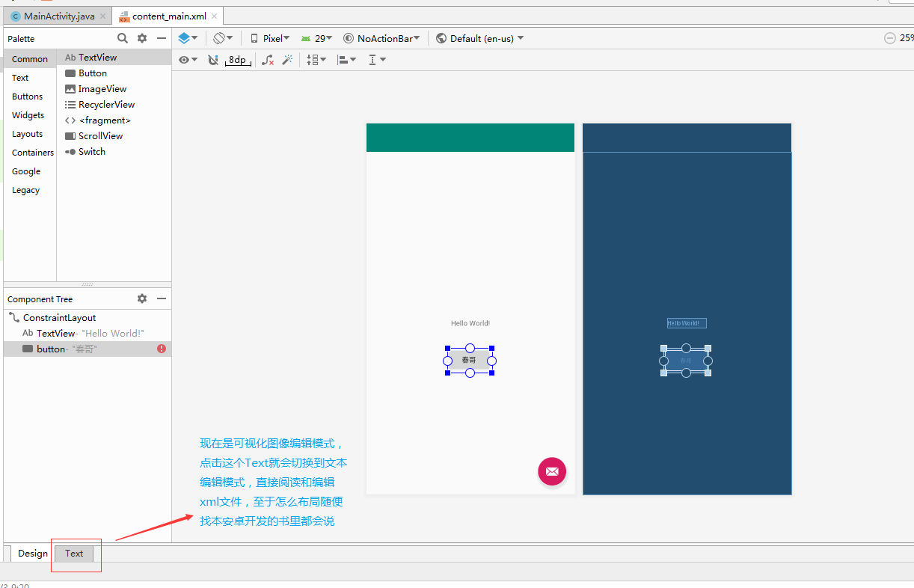Screen dimensions: 914x588
Task: Open the Component Tree settings gear
Action: [141, 298]
